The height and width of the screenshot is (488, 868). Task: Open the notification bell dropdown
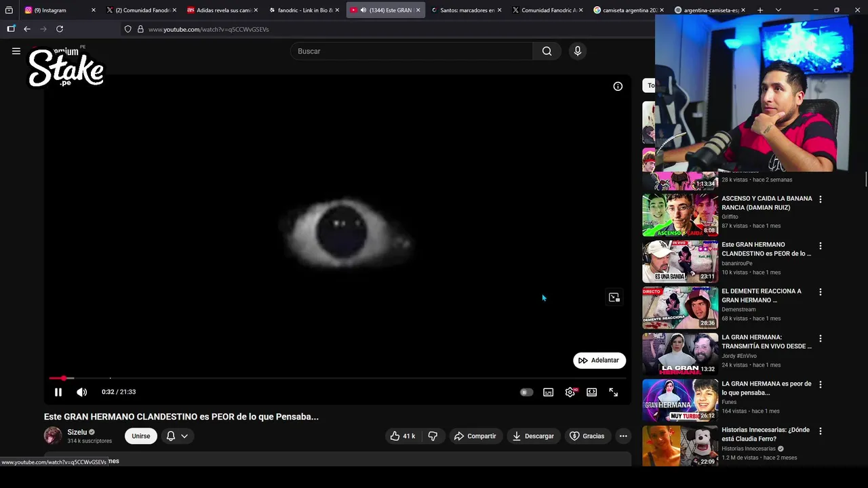coord(177,436)
